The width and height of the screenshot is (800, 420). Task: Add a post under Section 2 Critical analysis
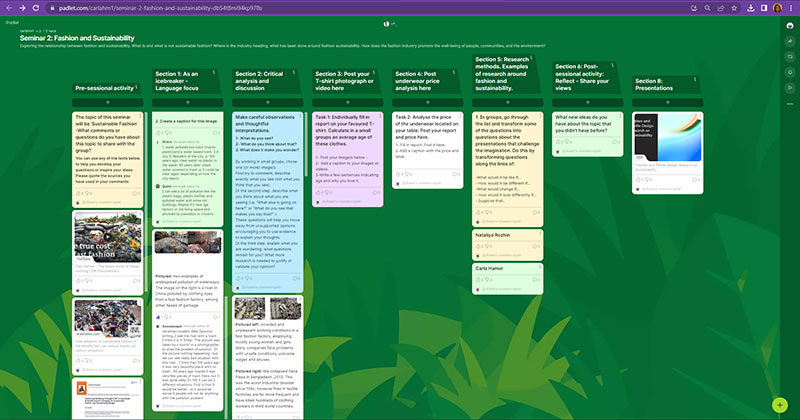point(267,103)
